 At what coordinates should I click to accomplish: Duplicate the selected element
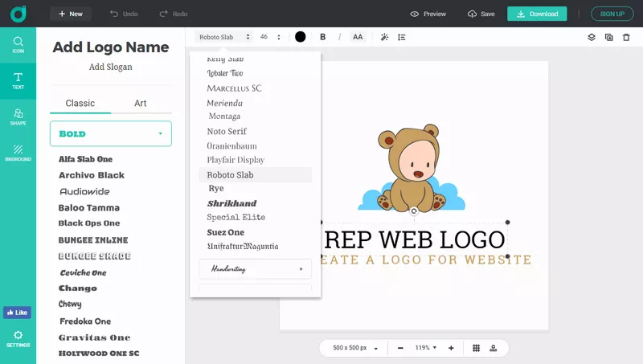click(609, 37)
